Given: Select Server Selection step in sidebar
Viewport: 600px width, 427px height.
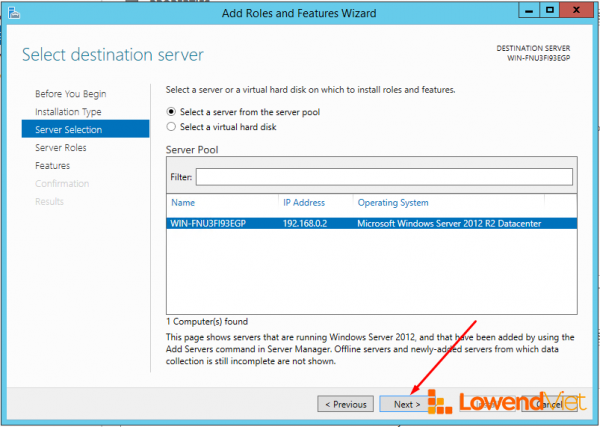Looking at the screenshot, I should [85, 129].
